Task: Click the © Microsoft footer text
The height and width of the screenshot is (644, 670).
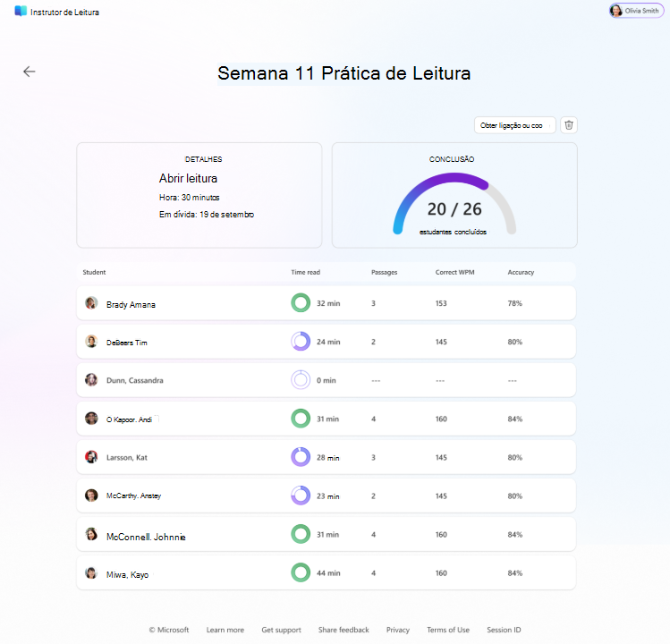Action: [169, 630]
